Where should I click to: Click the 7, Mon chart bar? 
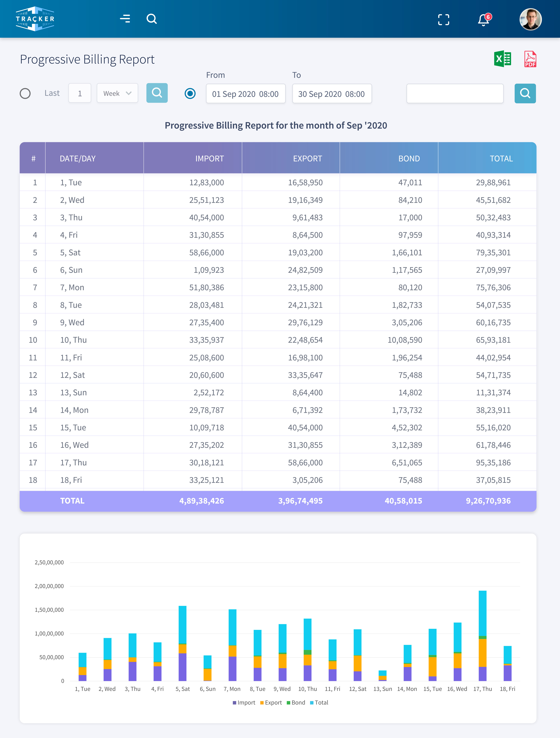point(232,645)
